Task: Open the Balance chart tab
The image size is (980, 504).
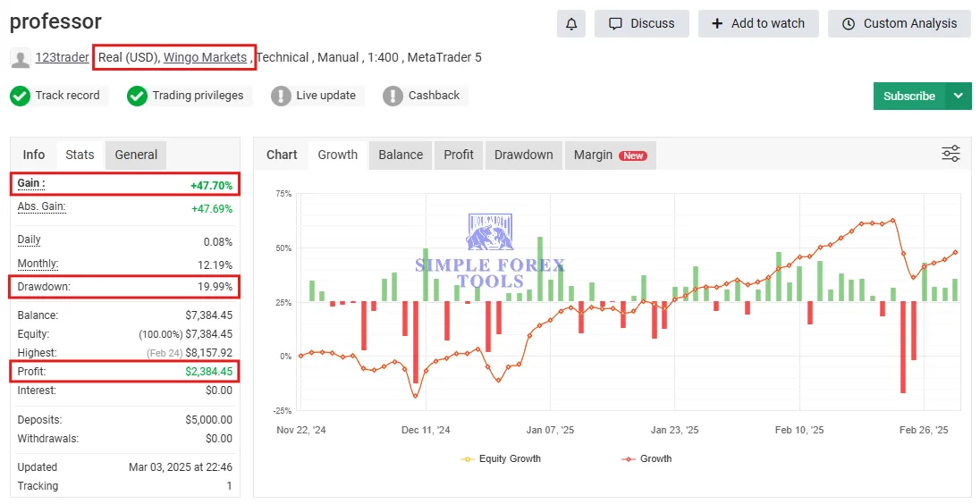Action: (x=401, y=155)
